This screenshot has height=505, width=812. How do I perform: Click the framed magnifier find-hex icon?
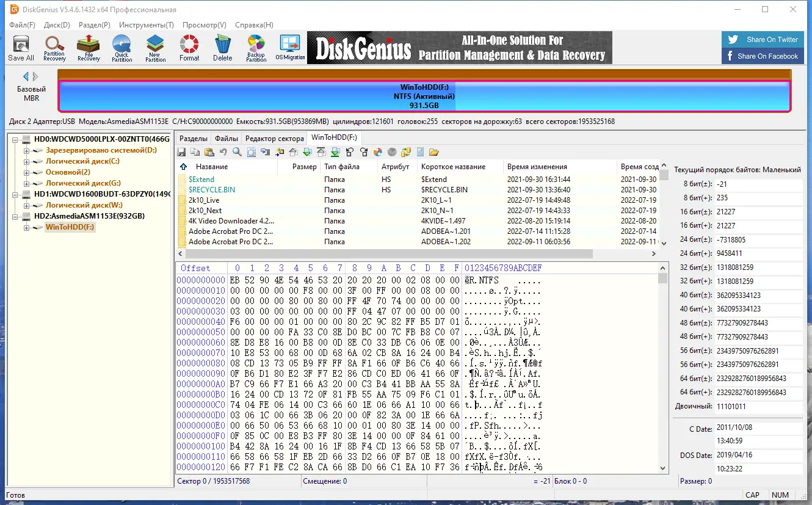tap(251, 152)
